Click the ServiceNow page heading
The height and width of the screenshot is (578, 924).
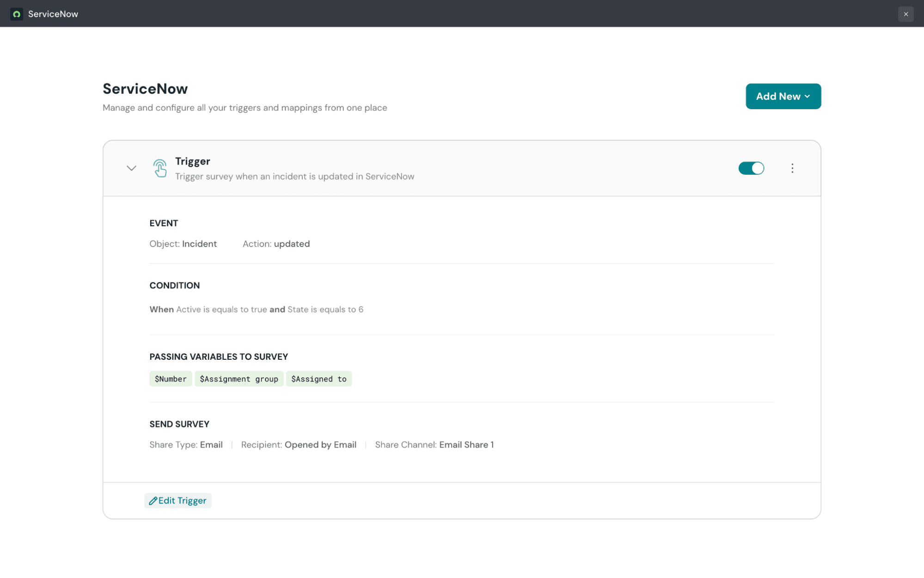click(145, 89)
